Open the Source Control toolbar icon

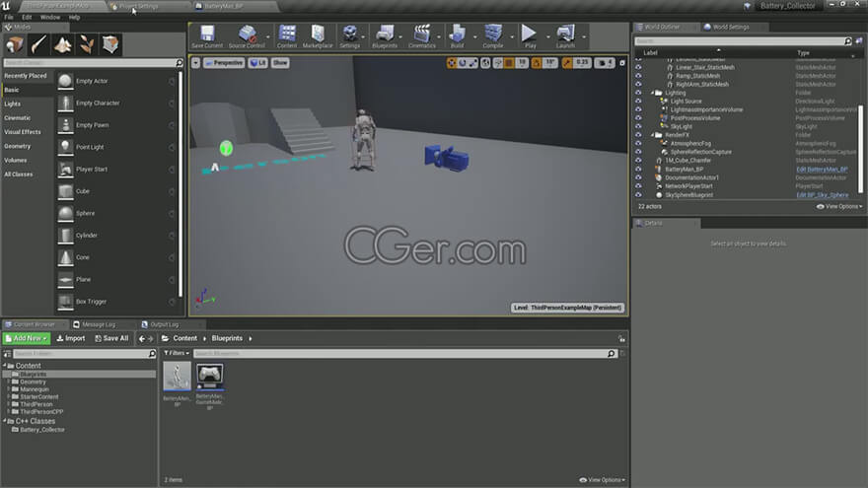(247, 34)
